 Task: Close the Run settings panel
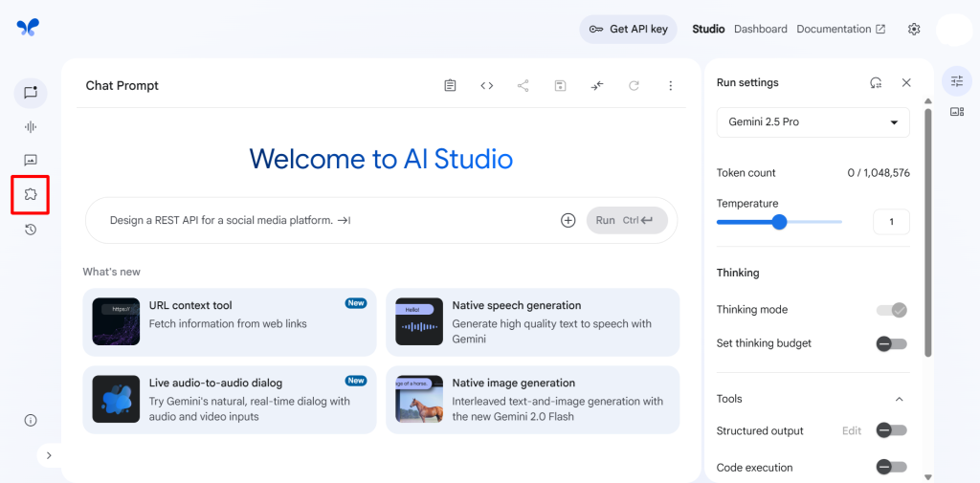coord(906,82)
